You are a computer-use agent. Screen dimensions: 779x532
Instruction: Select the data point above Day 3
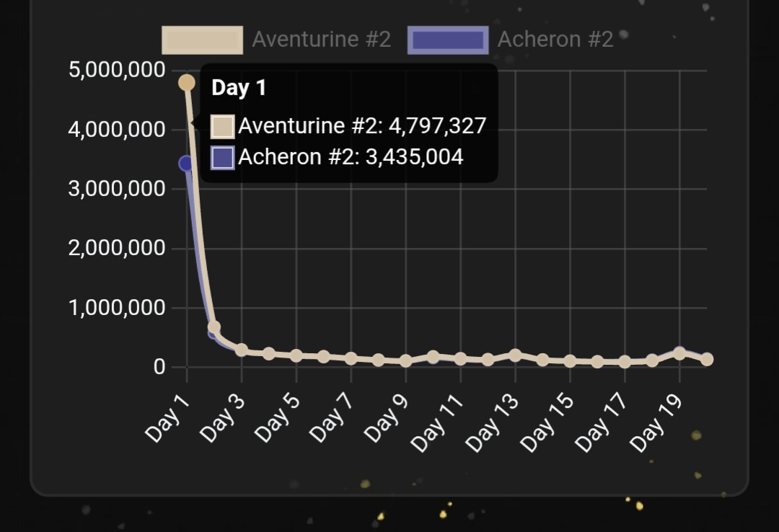(x=242, y=350)
